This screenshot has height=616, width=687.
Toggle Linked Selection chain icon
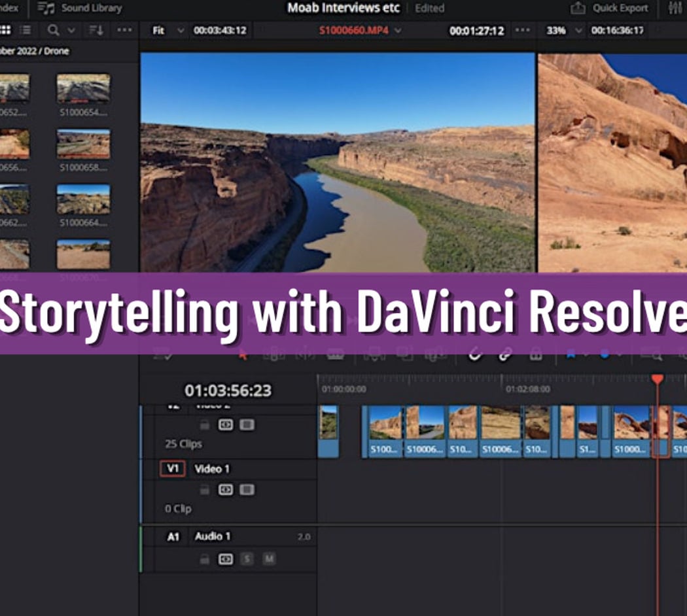(x=505, y=354)
